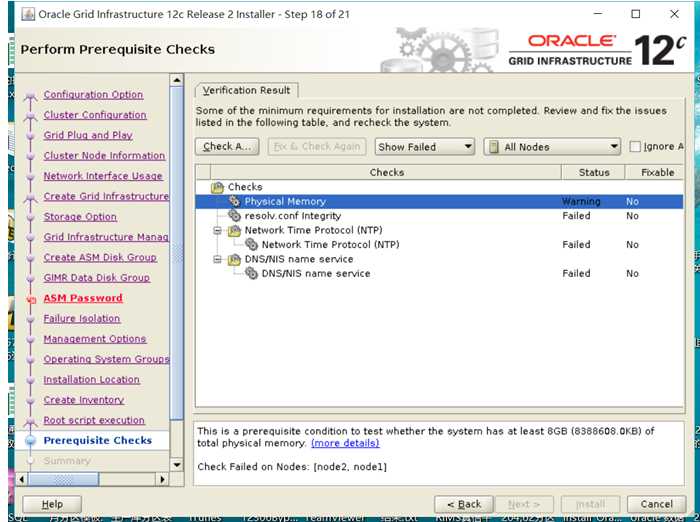Toggle the Ignore All checkbox
Viewport: 700px width, 522px height.
click(635, 146)
